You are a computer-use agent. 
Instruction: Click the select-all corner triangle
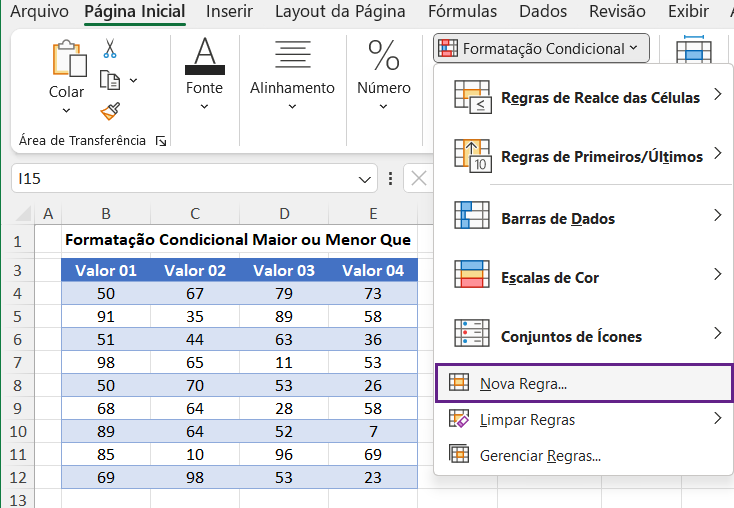pyautogui.click(x=23, y=214)
